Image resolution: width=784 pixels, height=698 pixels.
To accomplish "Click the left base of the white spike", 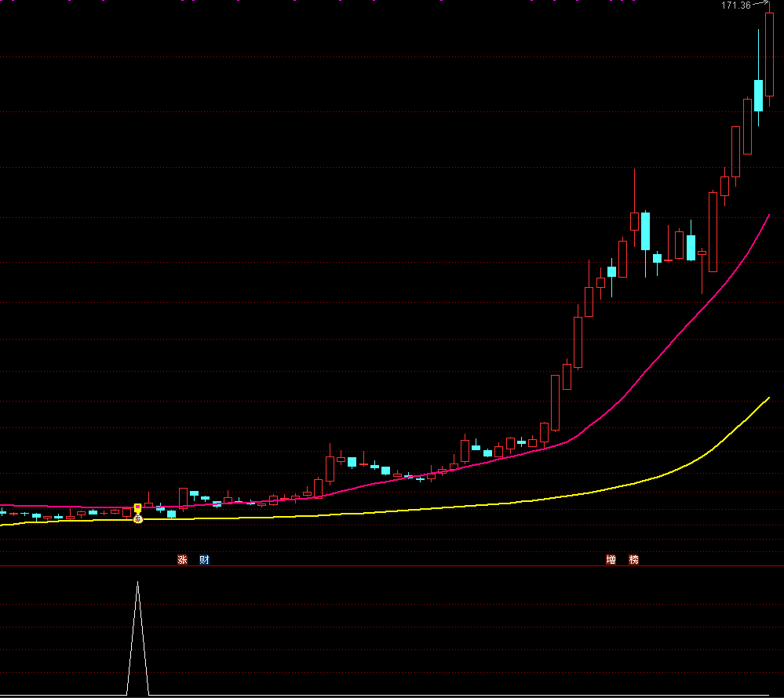I will [127, 694].
